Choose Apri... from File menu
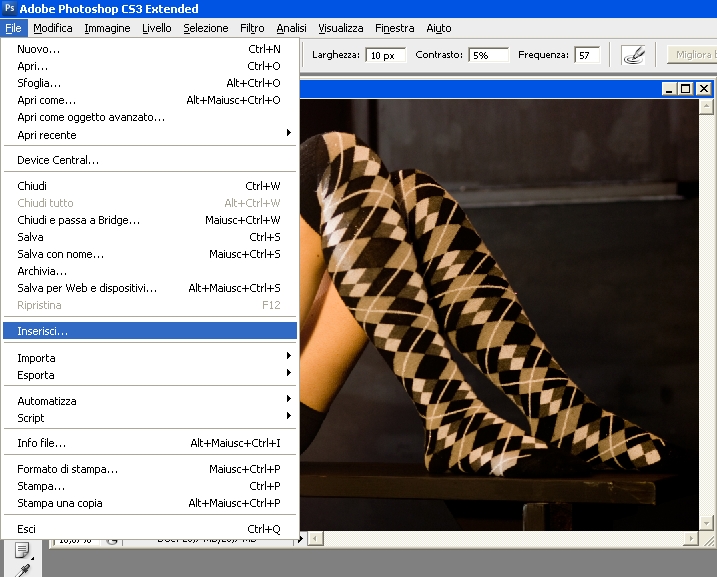717x577 pixels. click(x=150, y=66)
